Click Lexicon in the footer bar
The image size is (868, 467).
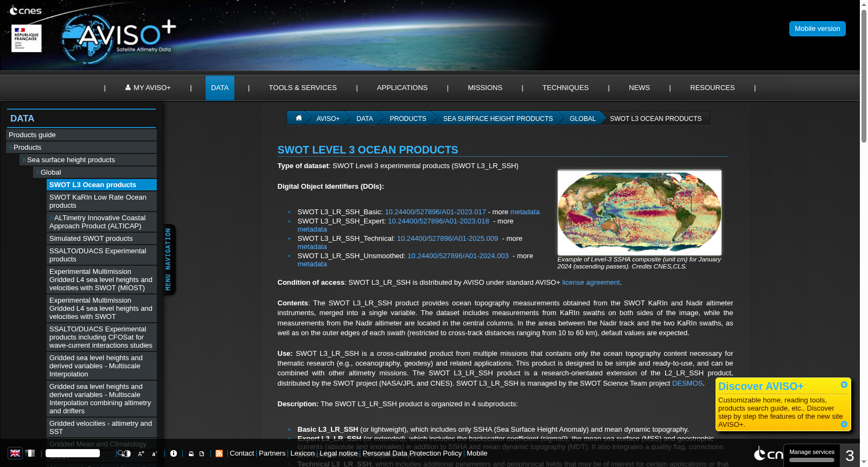(x=302, y=453)
